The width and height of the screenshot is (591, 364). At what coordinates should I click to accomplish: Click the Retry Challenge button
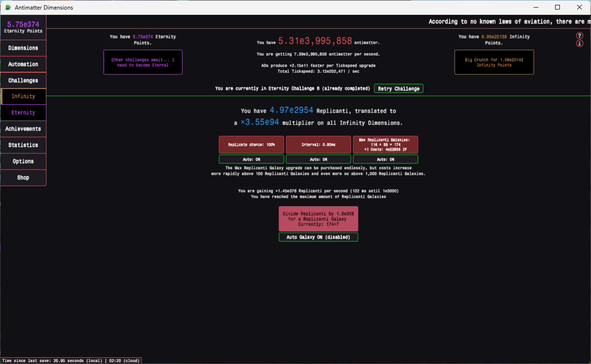click(x=398, y=89)
